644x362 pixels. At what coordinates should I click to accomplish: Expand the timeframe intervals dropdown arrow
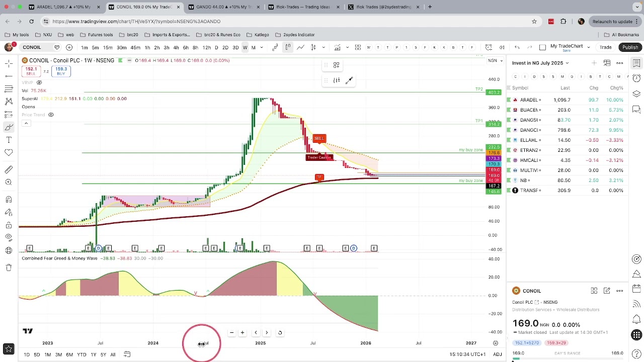pyautogui.click(x=262, y=47)
